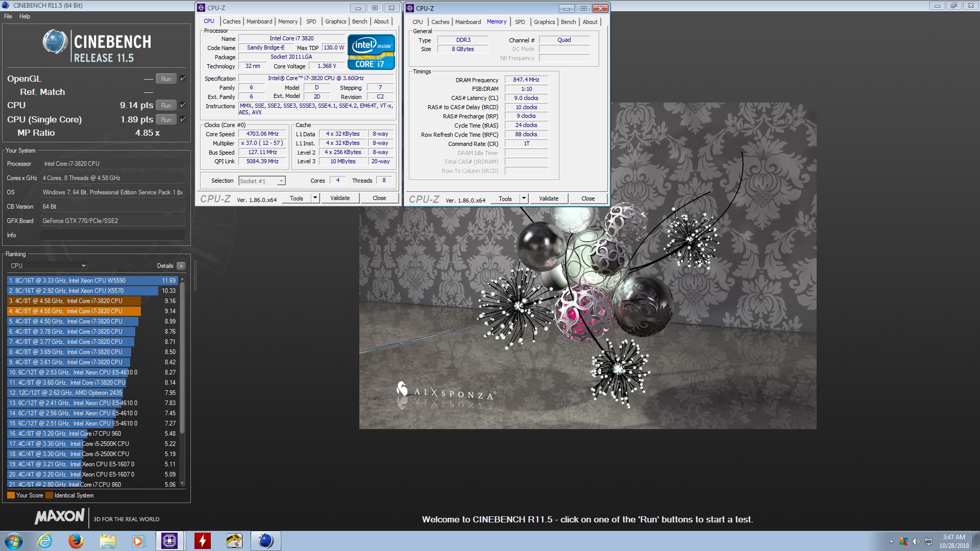Click the Intel Core i7 logo in CPU-Z

coord(371,52)
